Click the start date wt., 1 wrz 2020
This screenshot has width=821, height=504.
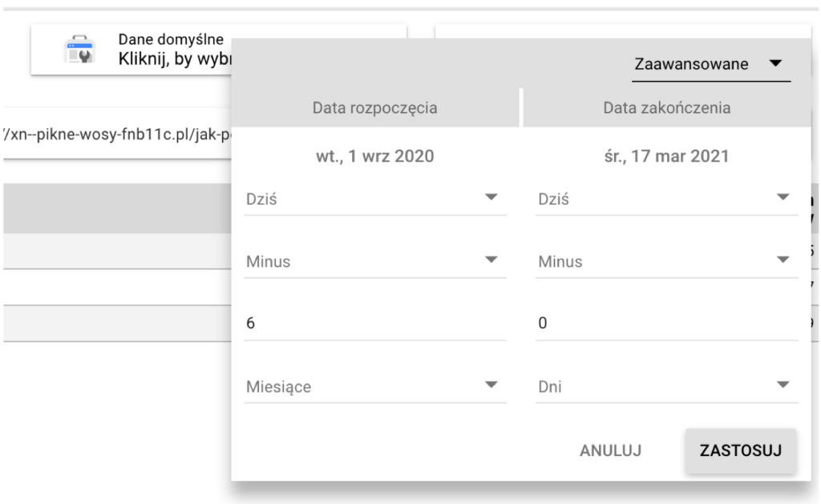375,156
